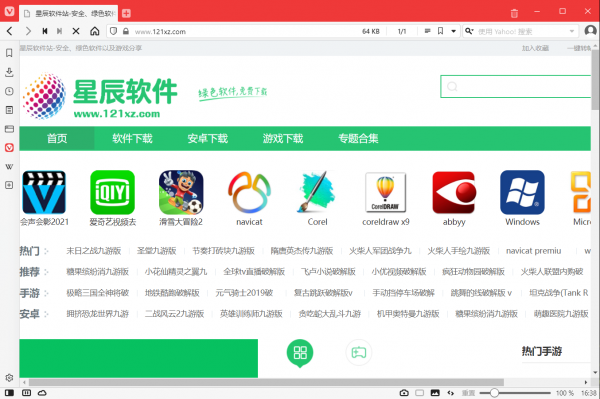Click the status bar clock 16:38
This screenshot has height=399, width=600.
(x=589, y=393)
